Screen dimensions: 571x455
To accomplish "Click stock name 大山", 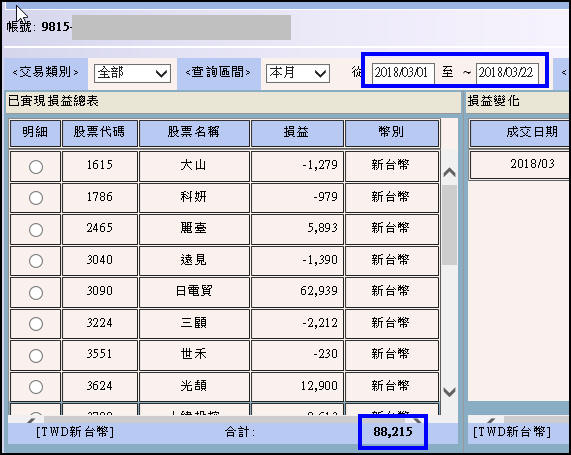I will click(x=193, y=166).
